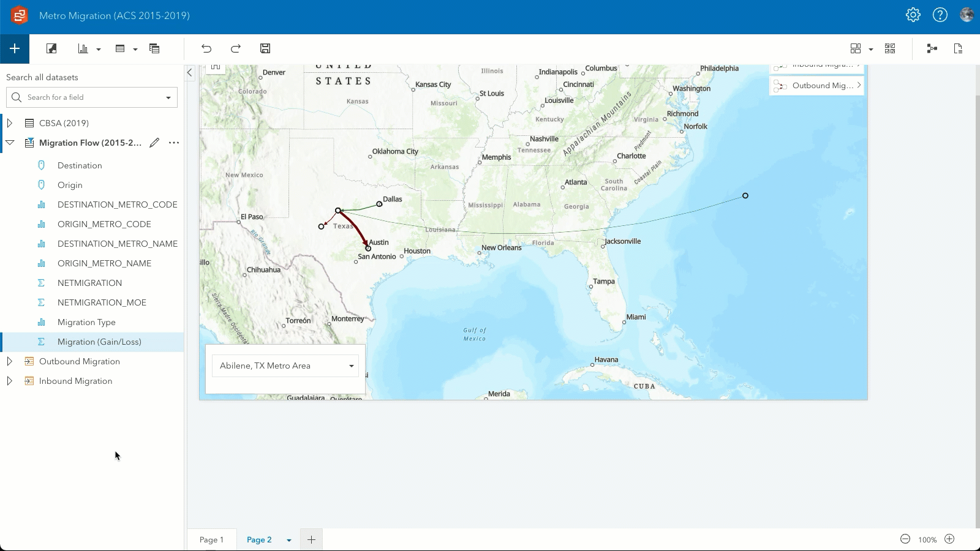
Task: Create a chart card from the toolbar
Action: click(x=83, y=49)
